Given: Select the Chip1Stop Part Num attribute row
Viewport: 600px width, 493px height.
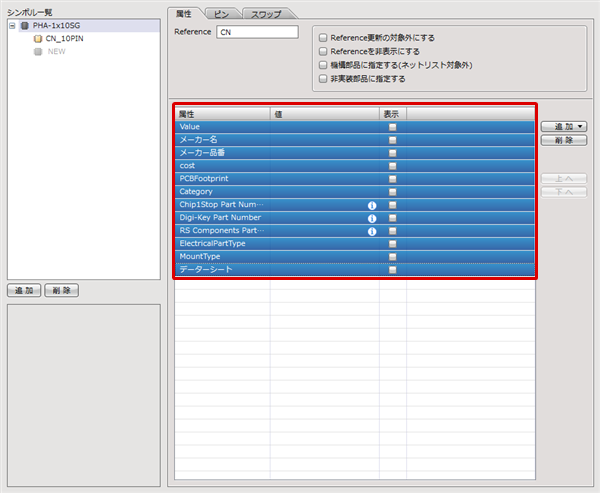Looking at the screenshot, I should (355, 205).
